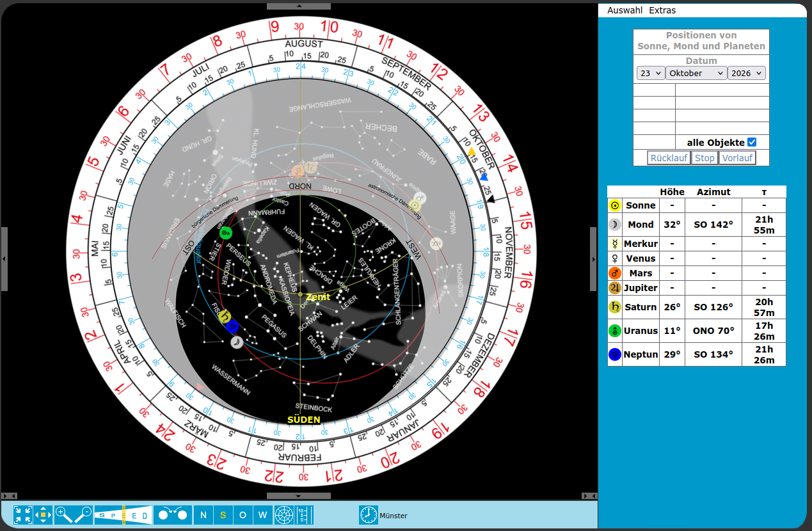Click the Uranus azimuth ONO 70°

(713, 331)
